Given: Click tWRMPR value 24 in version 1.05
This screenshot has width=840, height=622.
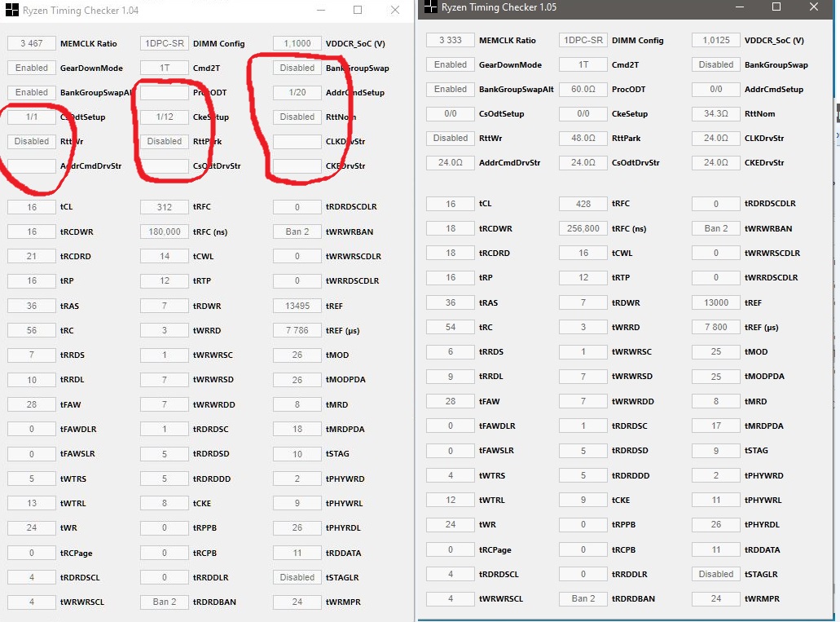Looking at the screenshot, I should [x=716, y=598].
